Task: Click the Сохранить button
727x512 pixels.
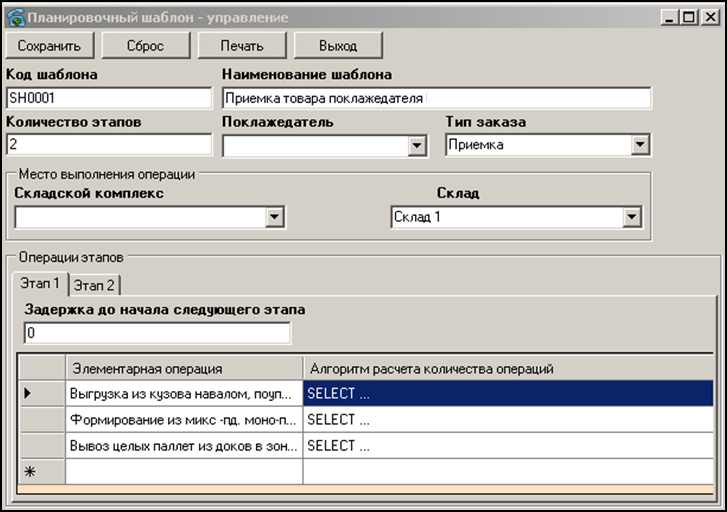Action: click(x=50, y=46)
